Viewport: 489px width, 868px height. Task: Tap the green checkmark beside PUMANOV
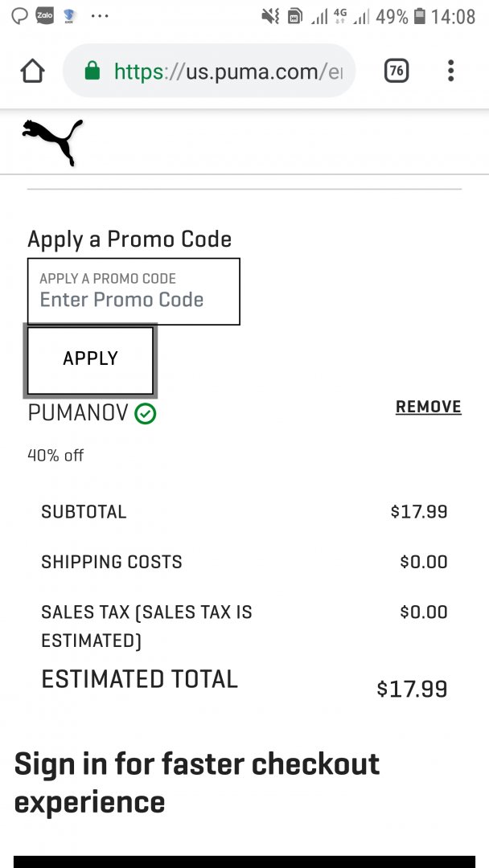pos(146,414)
